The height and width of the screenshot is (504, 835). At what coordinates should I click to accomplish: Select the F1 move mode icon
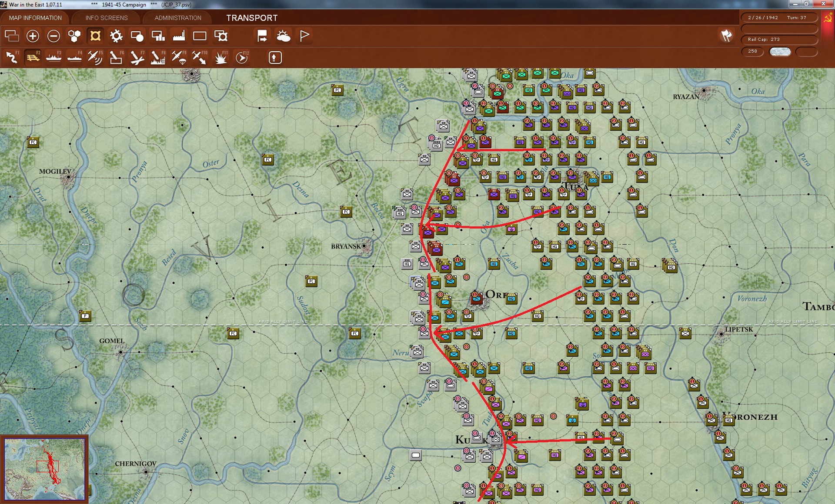click(x=12, y=57)
